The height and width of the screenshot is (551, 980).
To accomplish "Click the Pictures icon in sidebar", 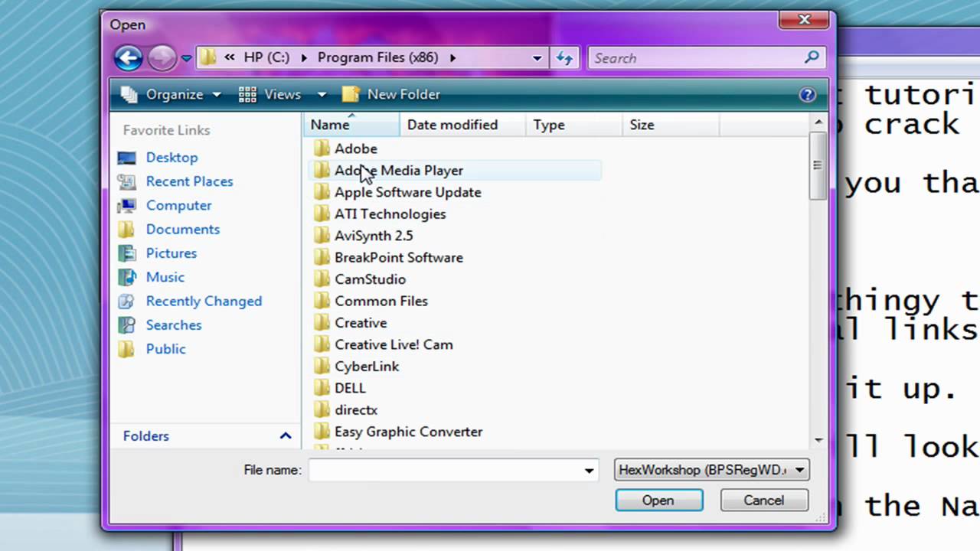I will pyautogui.click(x=126, y=253).
